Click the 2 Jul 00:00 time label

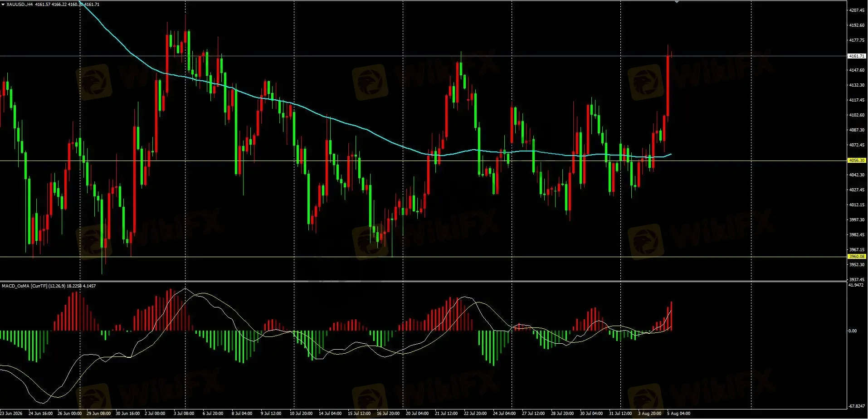[155, 414]
